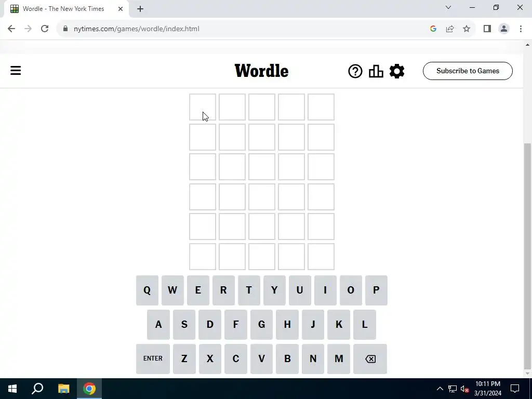Open File Explorer from the taskbar
The height and width of the screenshot is (399, 532).
click(63, 389)
